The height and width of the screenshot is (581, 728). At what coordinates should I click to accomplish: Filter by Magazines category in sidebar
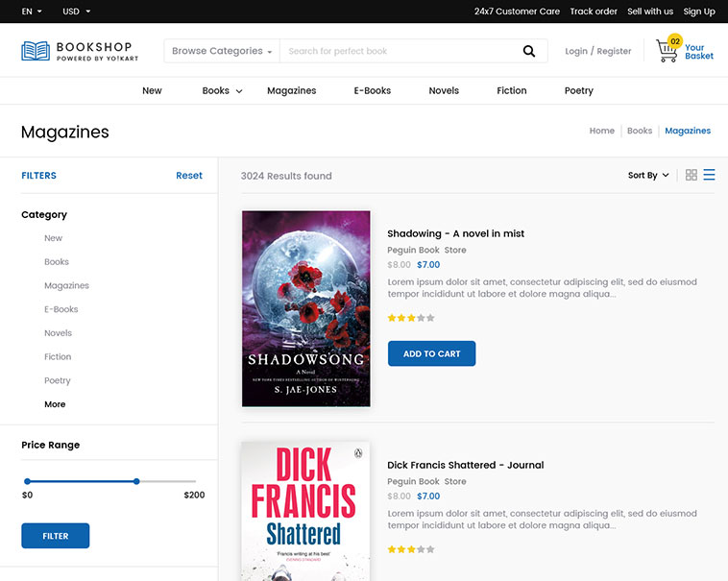66,285
